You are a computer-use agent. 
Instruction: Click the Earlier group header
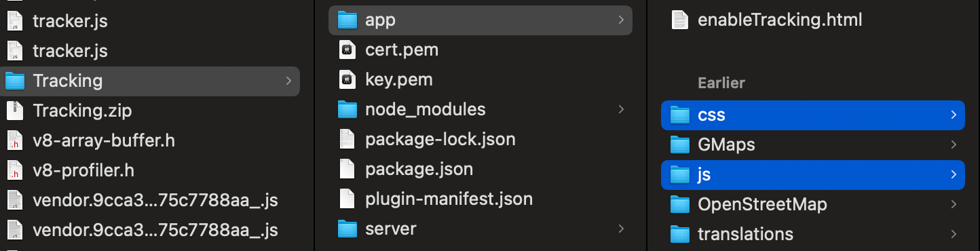click(721, 83)
